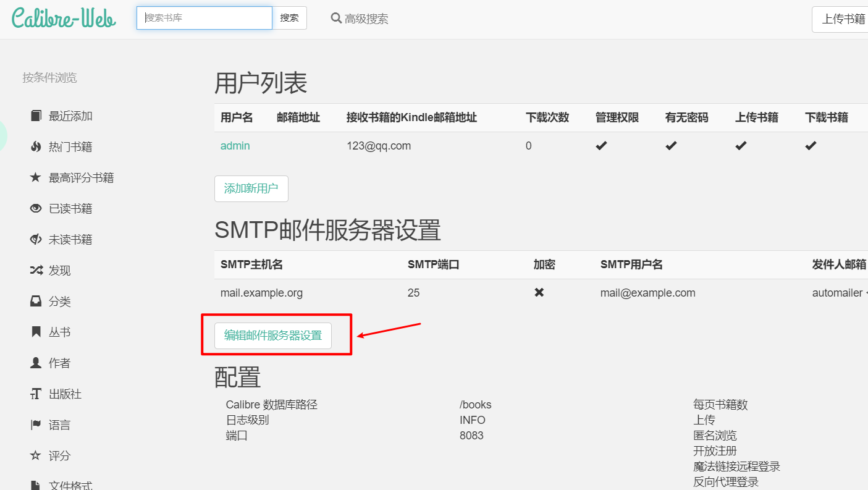Open the admin user profile link
Image resolution: width=868 pixels, height=490 pixels.
pos(235,146)
